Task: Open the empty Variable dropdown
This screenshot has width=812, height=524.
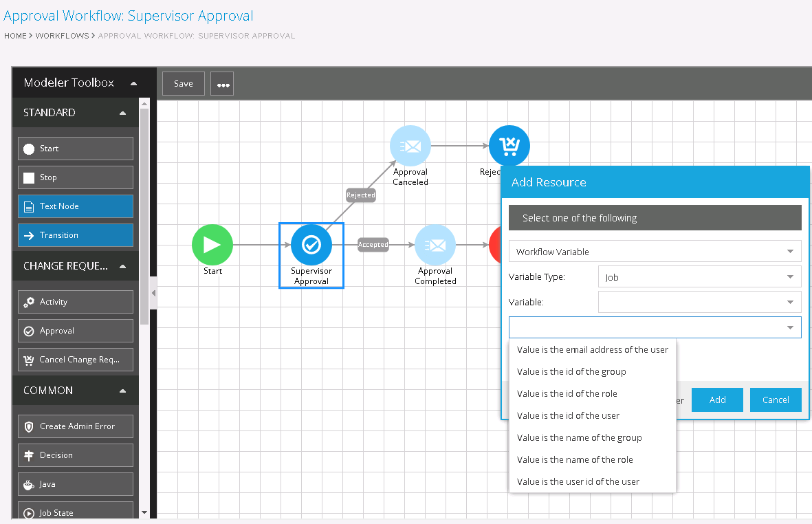Action: click(699, 301)
